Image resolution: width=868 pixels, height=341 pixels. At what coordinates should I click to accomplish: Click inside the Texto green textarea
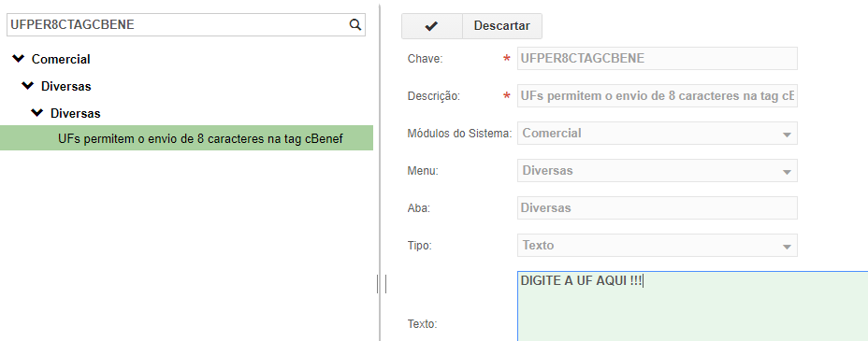tap(692, 306)
